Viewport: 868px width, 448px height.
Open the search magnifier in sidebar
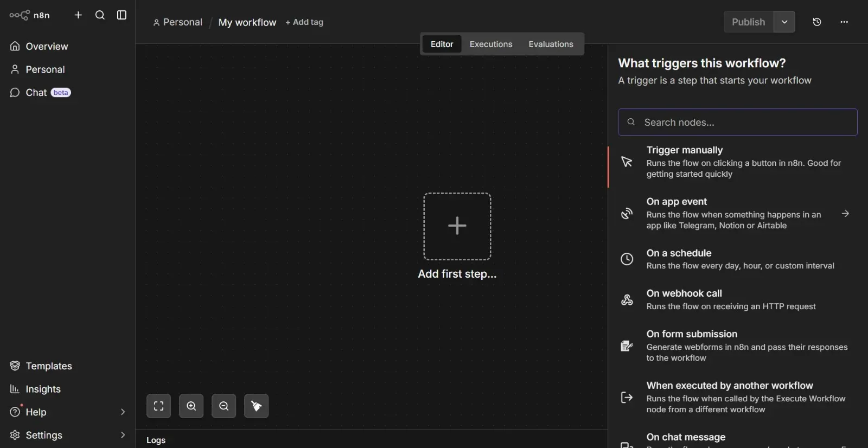pos(100,15)
